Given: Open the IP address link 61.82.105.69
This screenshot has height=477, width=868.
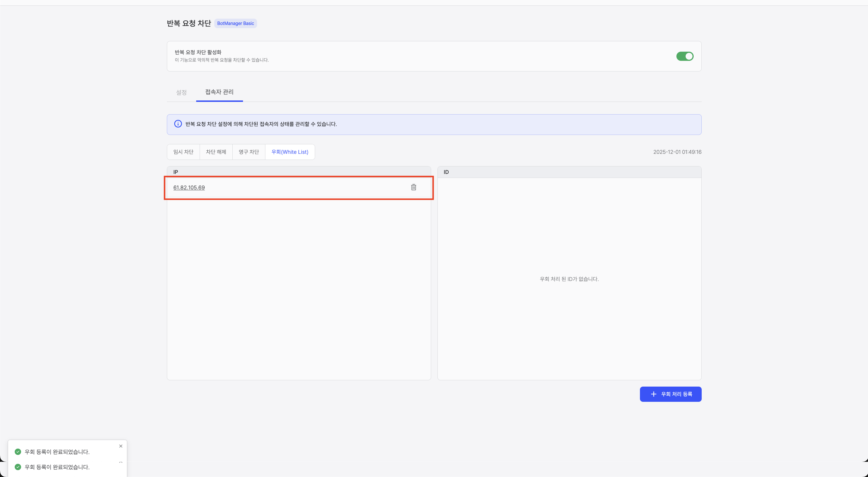Looking at the screenshot, I should [189, 187].
